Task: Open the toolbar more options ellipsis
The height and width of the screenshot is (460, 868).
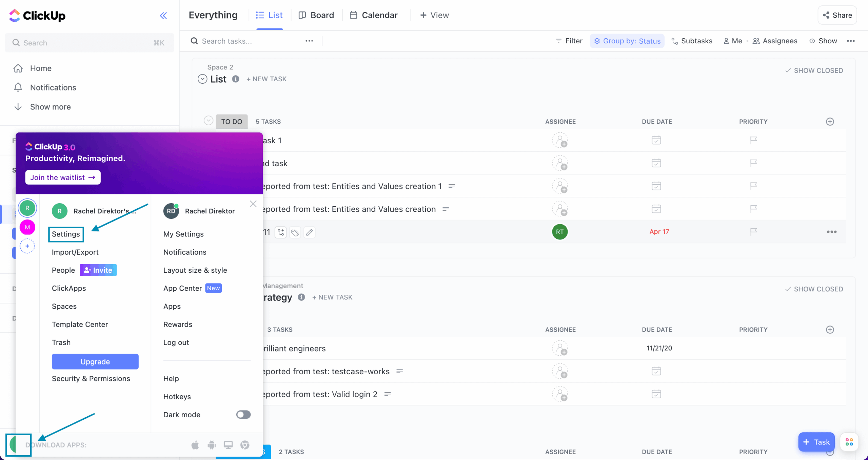Action: click(x=851, y=41)
